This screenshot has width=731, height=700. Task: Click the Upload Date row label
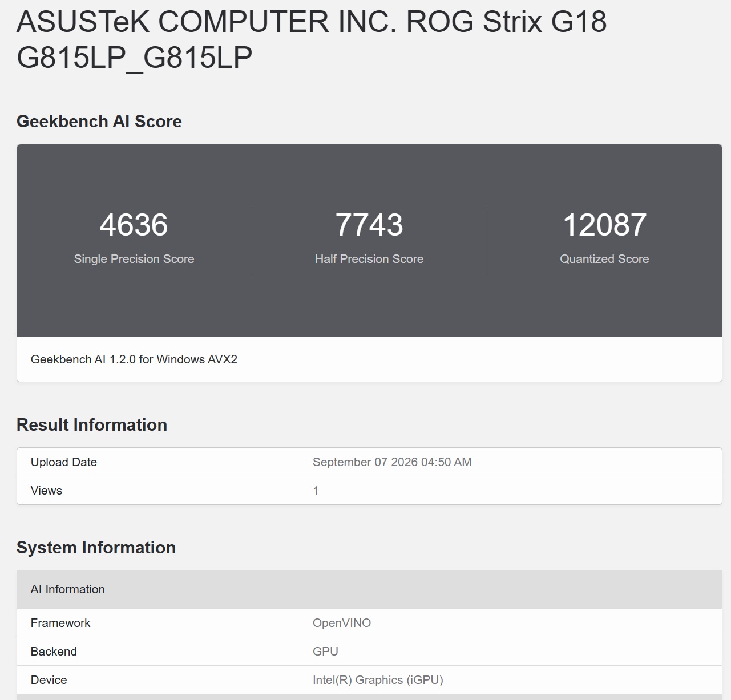coord(64,462)
